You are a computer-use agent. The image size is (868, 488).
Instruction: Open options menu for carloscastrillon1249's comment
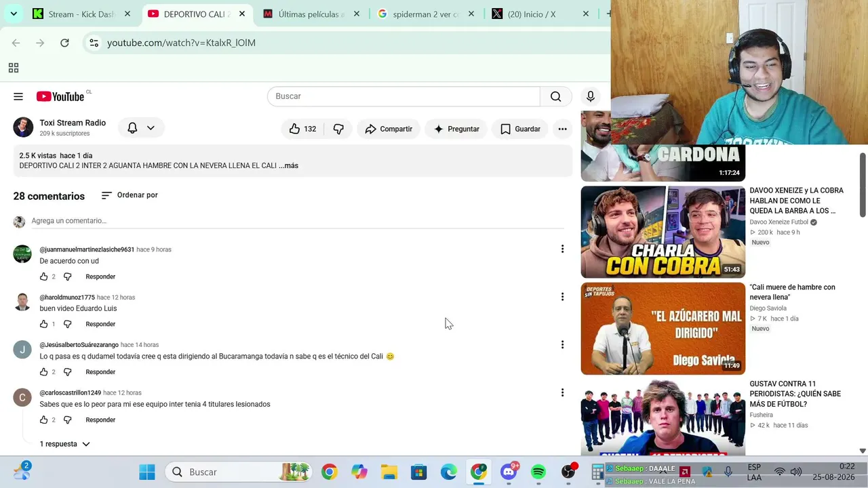tap(562, 392)
